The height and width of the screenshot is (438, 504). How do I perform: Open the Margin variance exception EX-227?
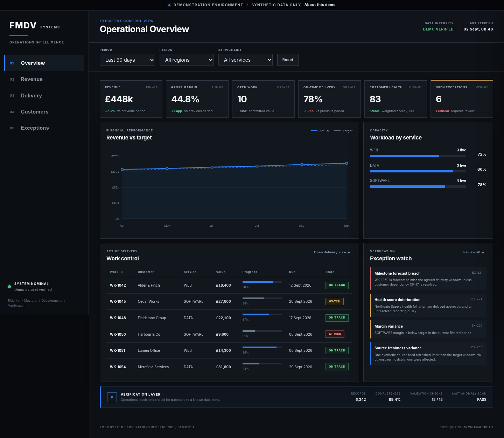pos(428,329)
